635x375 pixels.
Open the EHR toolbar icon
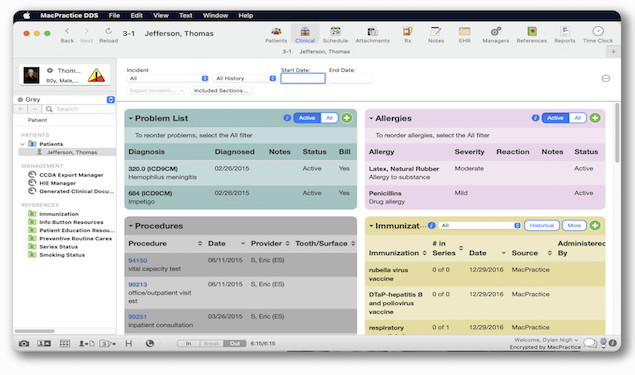point(465,35)
